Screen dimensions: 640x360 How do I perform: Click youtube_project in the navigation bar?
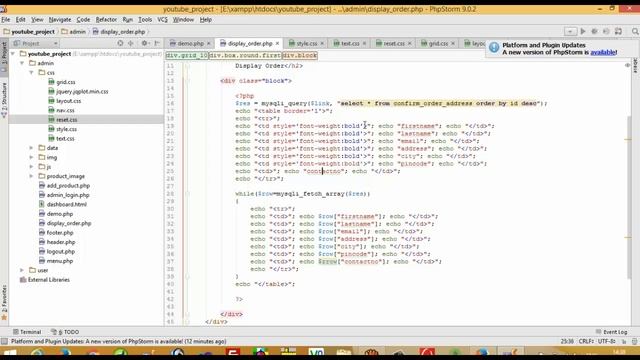[x=29, y=31]
